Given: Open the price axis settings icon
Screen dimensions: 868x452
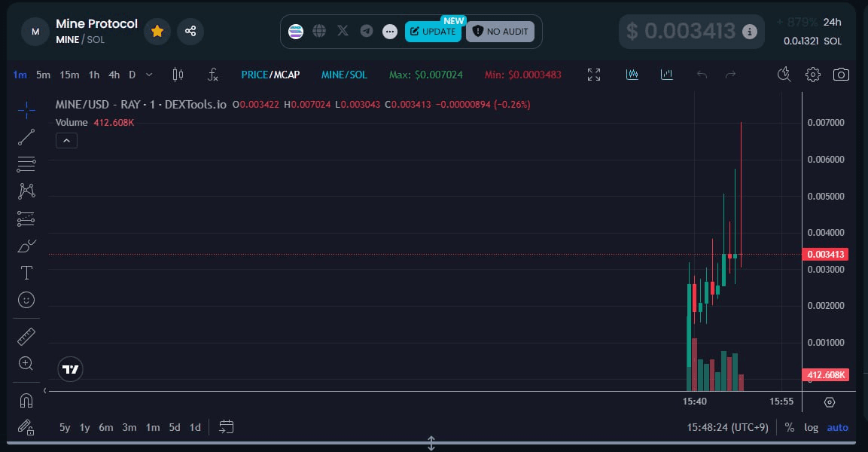Looking at the screenshot, I should point(830,402).
